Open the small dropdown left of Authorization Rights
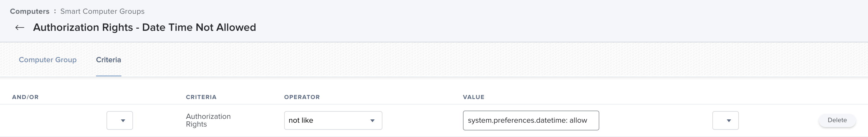Image resolution: width=868 pixels, height=137 pixels. coord(120,120)
